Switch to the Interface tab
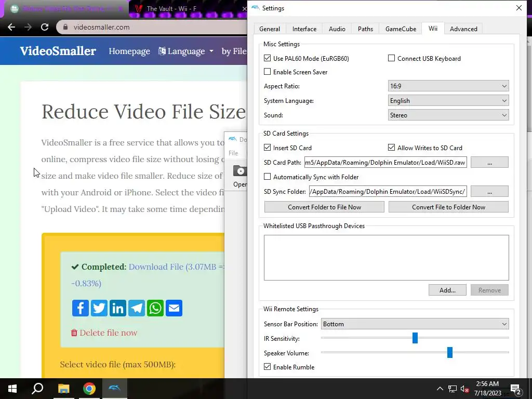This screenshot has width=532, height=399. coord(304,29)
